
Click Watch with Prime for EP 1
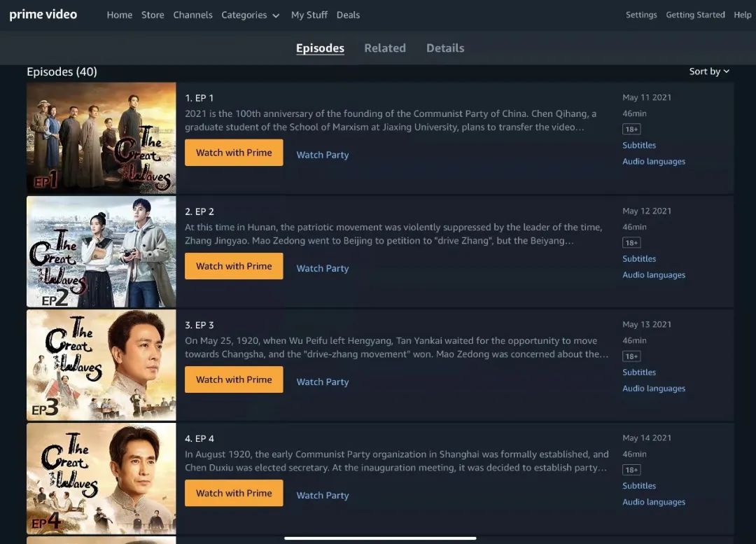(234, 153)
